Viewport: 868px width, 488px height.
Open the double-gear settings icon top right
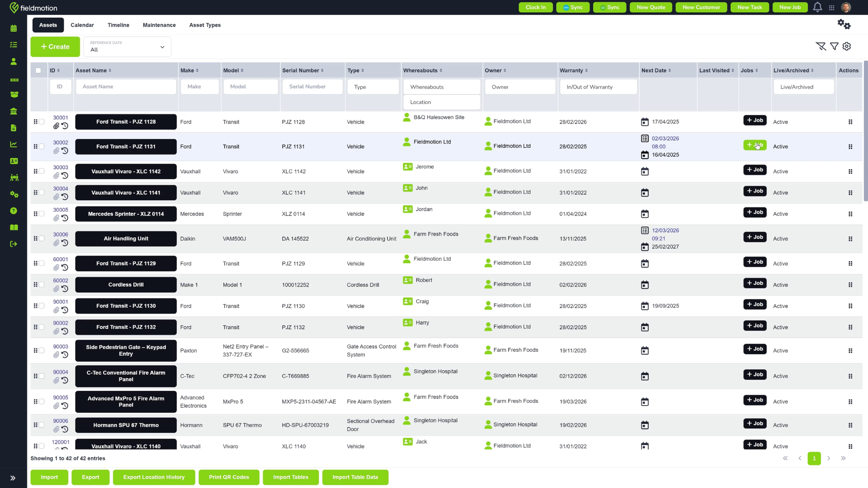click(844, 24)
